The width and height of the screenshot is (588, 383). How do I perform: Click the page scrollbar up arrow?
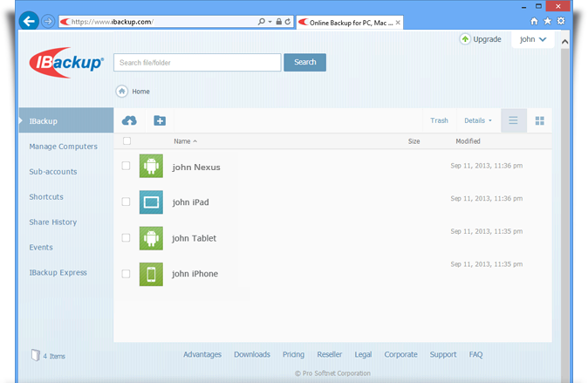(x=564, y=42)
